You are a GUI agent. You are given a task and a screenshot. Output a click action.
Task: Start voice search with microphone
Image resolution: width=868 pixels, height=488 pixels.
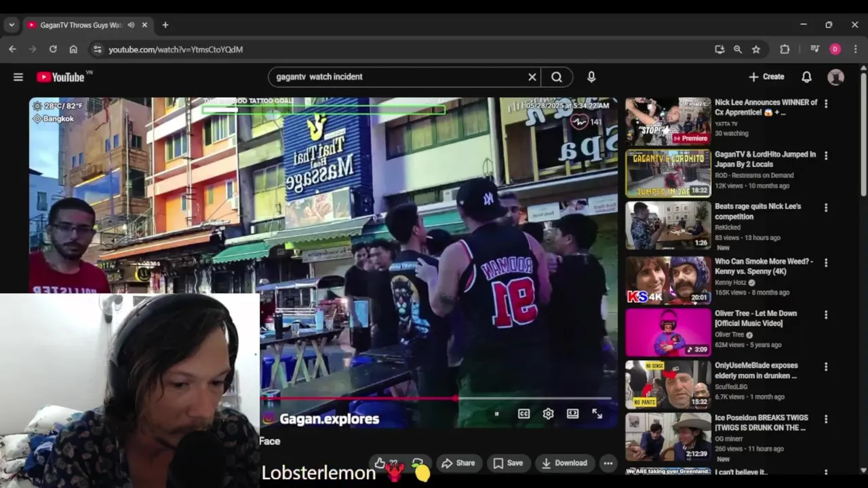point(591,77)
